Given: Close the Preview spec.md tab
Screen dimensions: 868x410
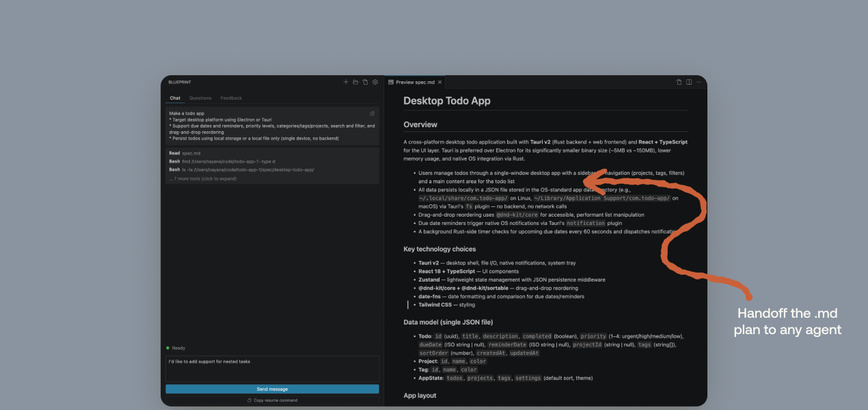Looking at the screenshot, I should [x=440, y=82].
